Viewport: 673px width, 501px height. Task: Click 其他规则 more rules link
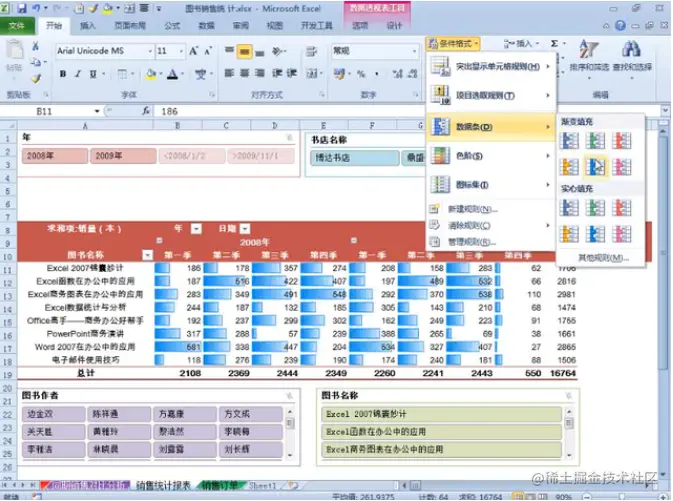click(x=603, y=258)
